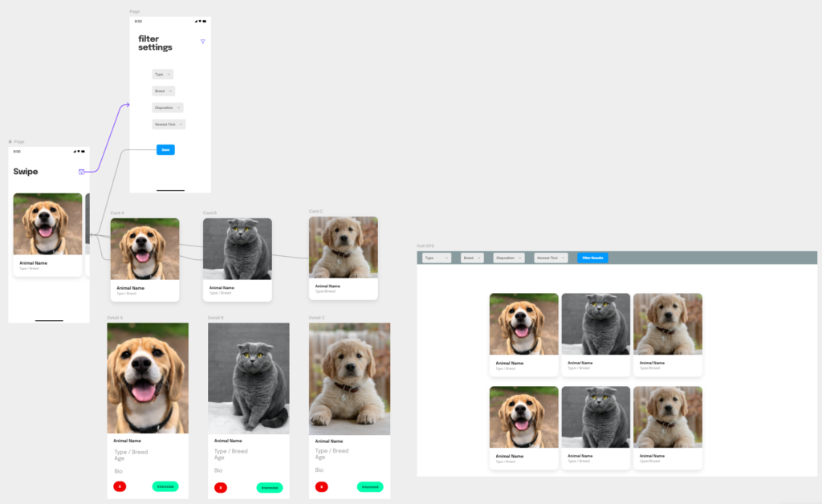Image resolution: width=822 pixels, height=504 pixels.
Task: Open the Type dropdown in filter settings
Action: pos(162,74)
